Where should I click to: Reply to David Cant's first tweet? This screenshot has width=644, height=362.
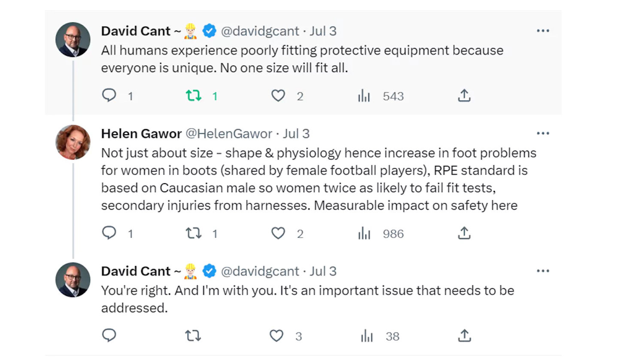pyautogui.click(x=109, y=95)
